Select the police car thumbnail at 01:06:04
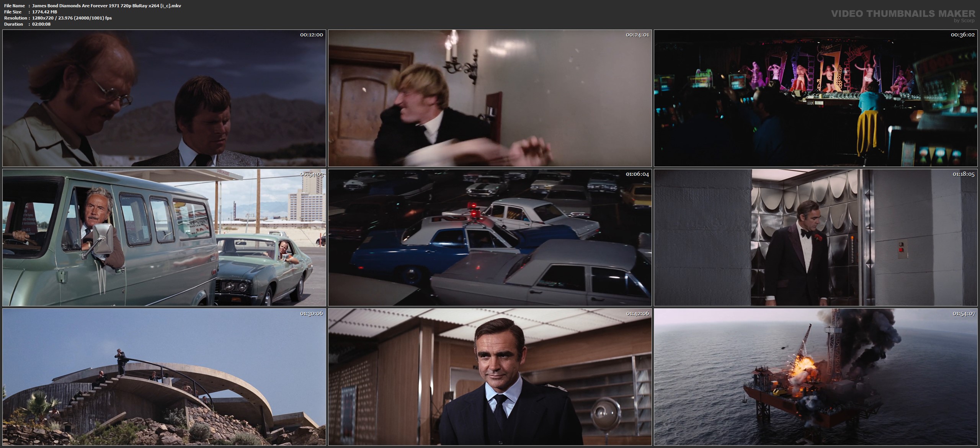This screenshot has width=980, height=448. click(490, 238)
